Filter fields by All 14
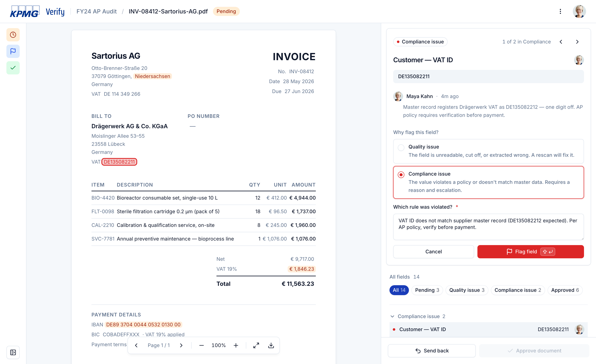Viewport: 596px width, 364px height. point(399,290)
